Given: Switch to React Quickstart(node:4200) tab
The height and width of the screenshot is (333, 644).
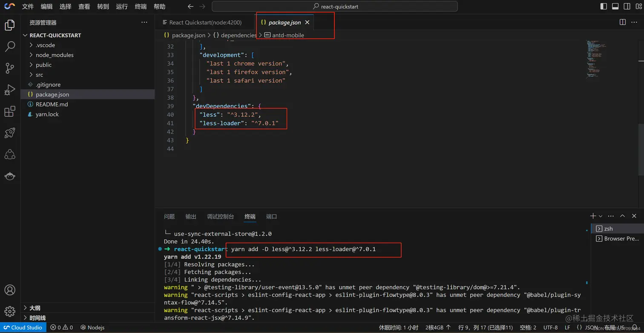Looking at the screenshot, I should (x=205, y=22).
